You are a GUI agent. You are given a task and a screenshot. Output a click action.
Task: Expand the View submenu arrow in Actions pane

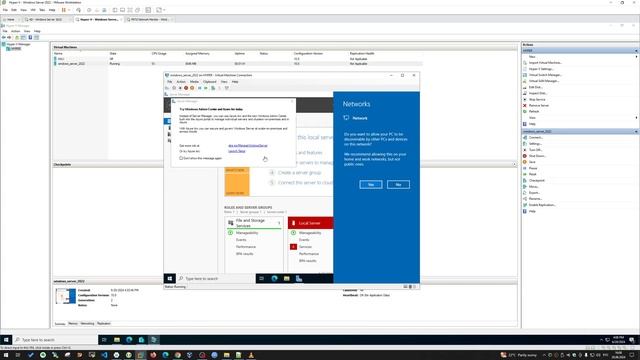(636, 118)
